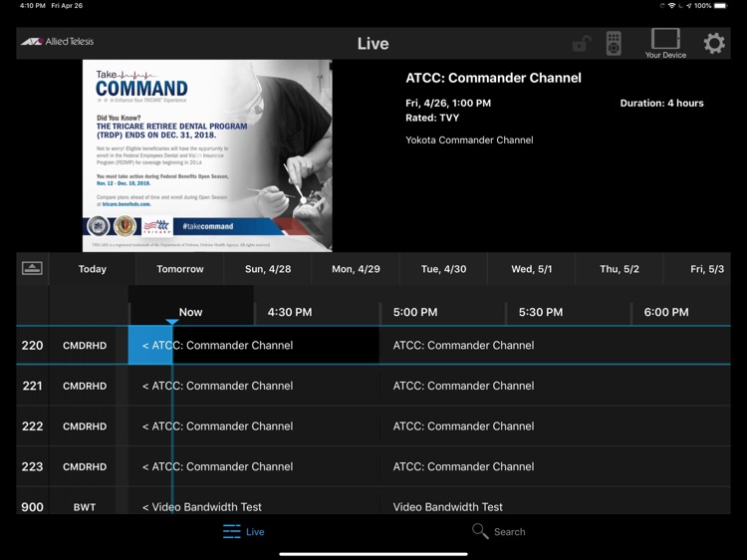
Task: Tap the 4:10 PM clock in status bar
Action: pos(33,6)
